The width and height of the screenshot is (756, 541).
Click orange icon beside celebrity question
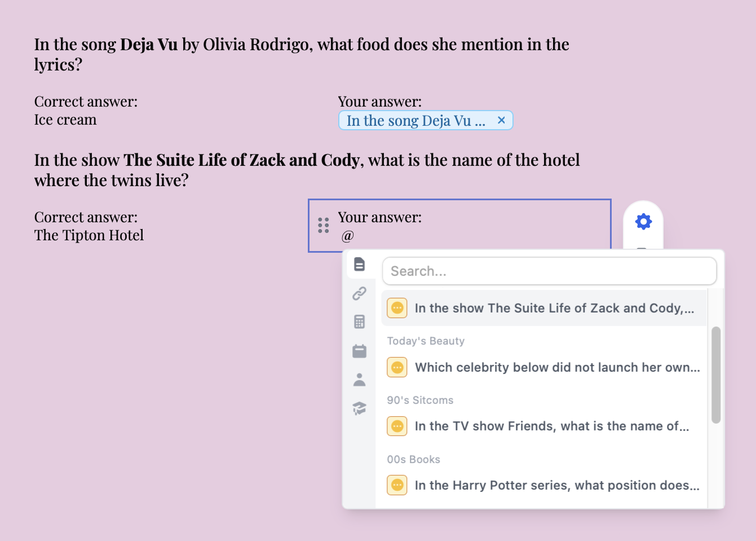click(x=397, y=367)
